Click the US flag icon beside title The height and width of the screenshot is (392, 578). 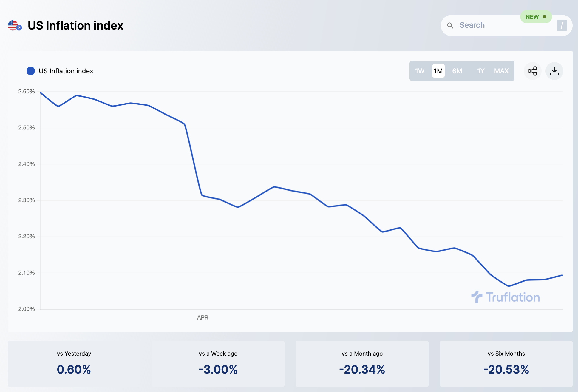(14, 26)
